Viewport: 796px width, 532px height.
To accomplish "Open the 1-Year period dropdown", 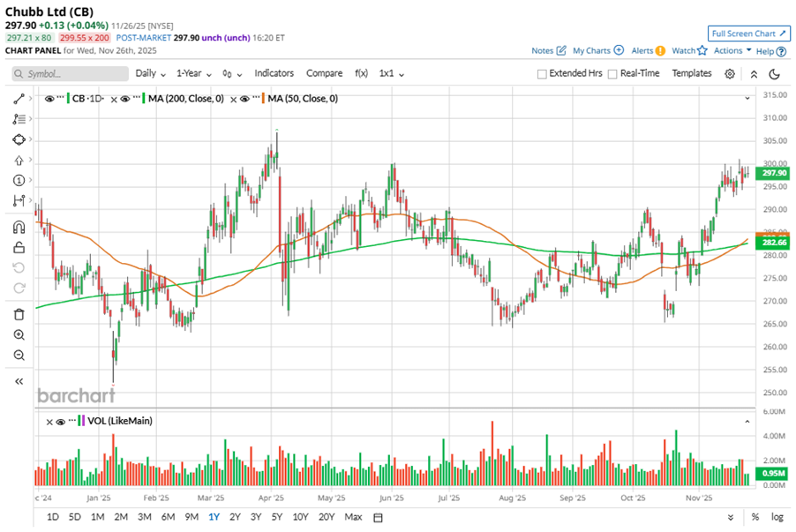I will pyautogui.click(x=194, y=73).
